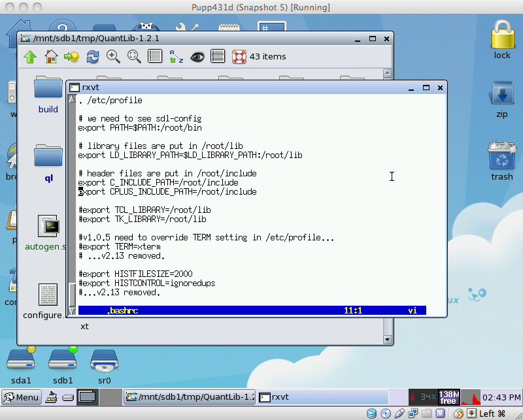Screen dimensions: 523x420
Task: Zoom in using the magnifier plus icon
Action: click(113, 57)
